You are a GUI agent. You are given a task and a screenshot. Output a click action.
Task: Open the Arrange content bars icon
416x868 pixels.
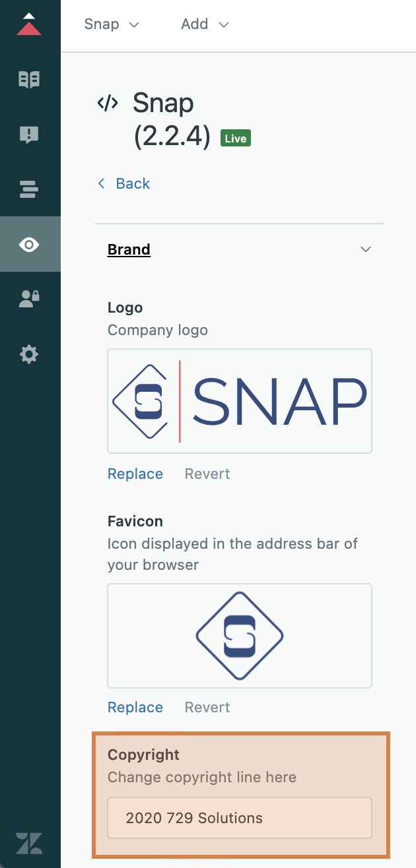click(30, 190)
